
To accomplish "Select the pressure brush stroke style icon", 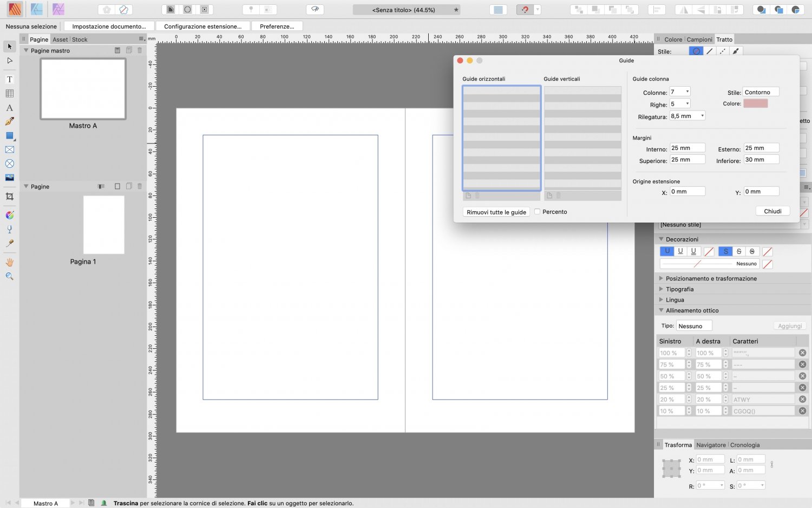I will pos(736,51).
